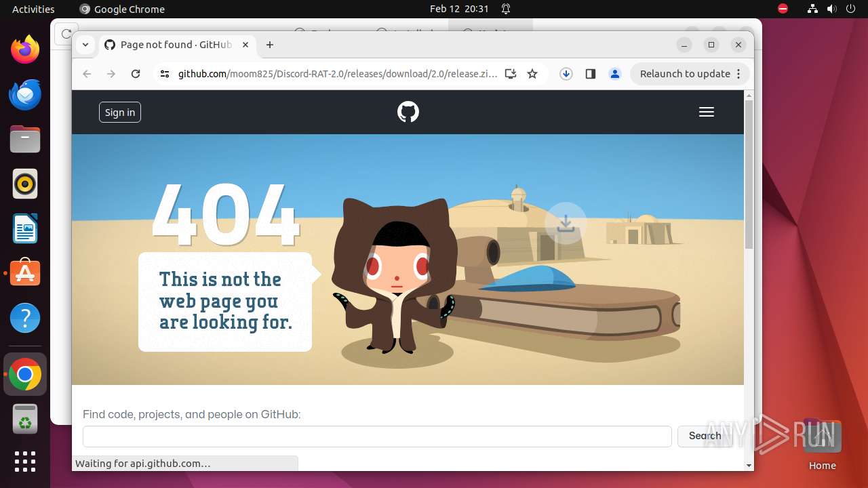Open notifications bell in top bar

(x=506, y=9)
